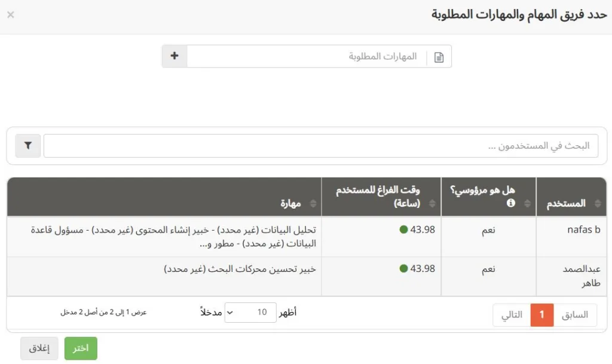The height and width of the screenshot is (364, 612).
Task: Click the التالي next page button
Action: [x=512, y=315]
